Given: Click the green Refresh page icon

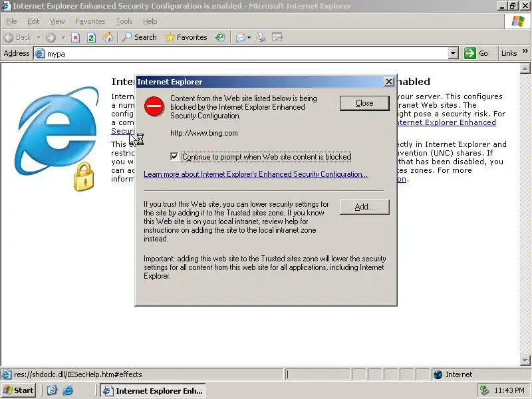Looking at the screenshot, I should (x=91, y=37).
